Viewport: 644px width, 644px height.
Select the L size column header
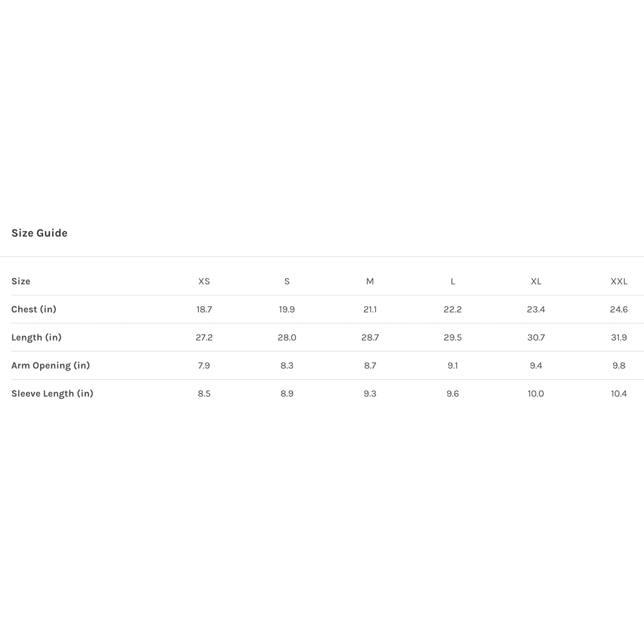[453, 281]
